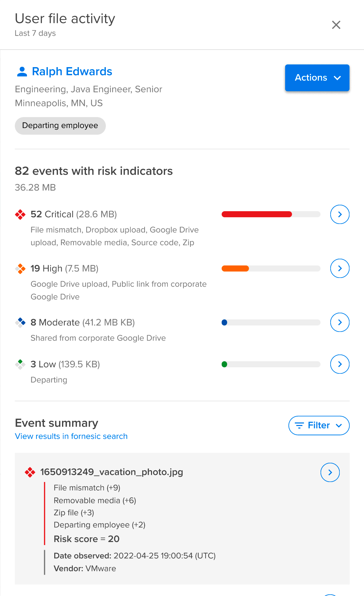Viewport: 364px width, 596px height.
Task: Click the orange High progress bar
Action: coord(235,268)
